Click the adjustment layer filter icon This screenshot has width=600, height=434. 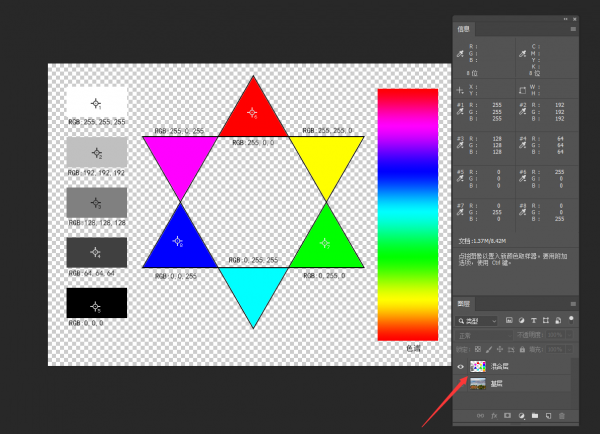(522, 320)
